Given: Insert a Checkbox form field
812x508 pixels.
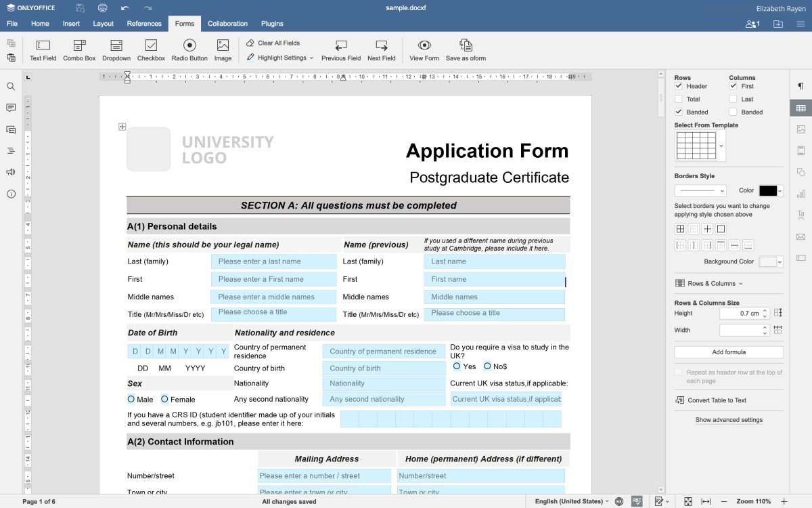Looking at the screenshot, I should pos(151,49).
